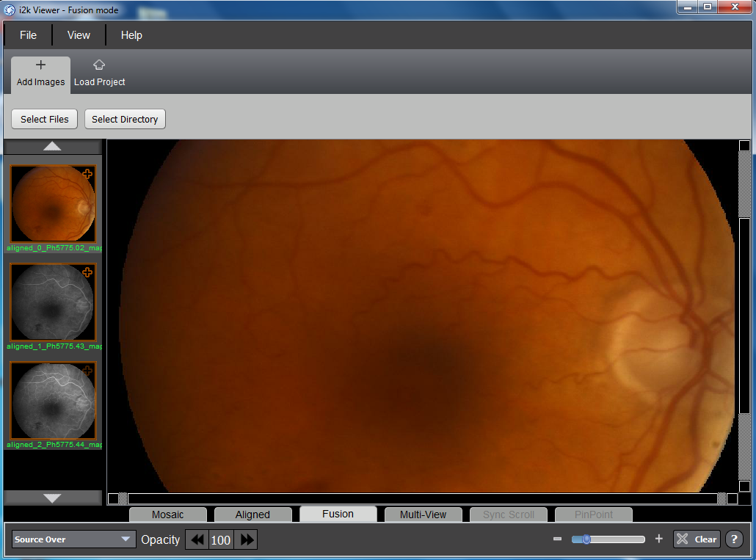Click the zoom slider handle

pyautogui.click(x=586, y=539)
